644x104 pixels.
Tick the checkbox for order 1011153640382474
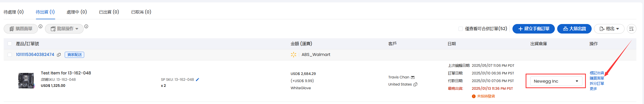tap(10, 55)
